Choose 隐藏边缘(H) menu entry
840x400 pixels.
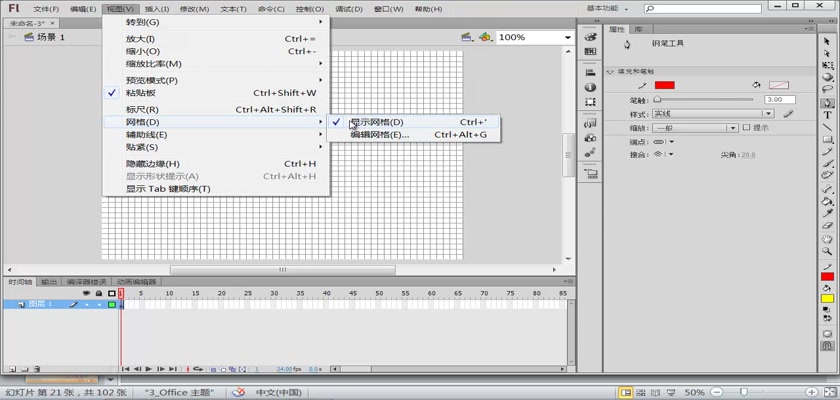(216, 164)
